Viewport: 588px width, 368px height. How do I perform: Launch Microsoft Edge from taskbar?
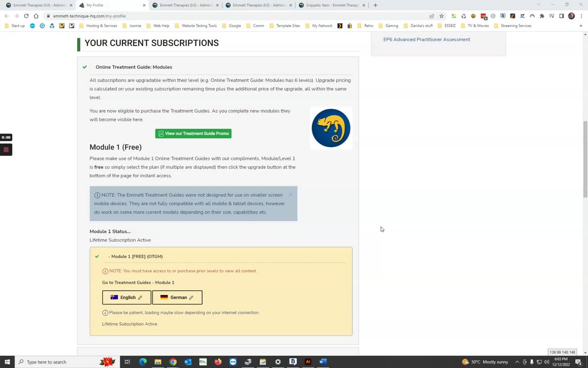(143, 362)
